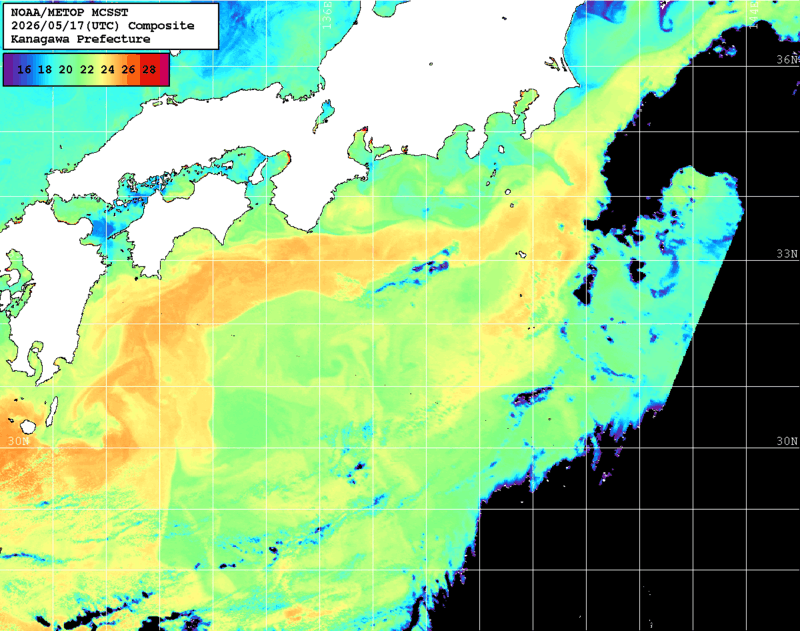Image resolution: width=800 pixels, height=631 pixels.
Task: Click the "Kanagawa Prefecture" label
Action: (x=81, y=39)
